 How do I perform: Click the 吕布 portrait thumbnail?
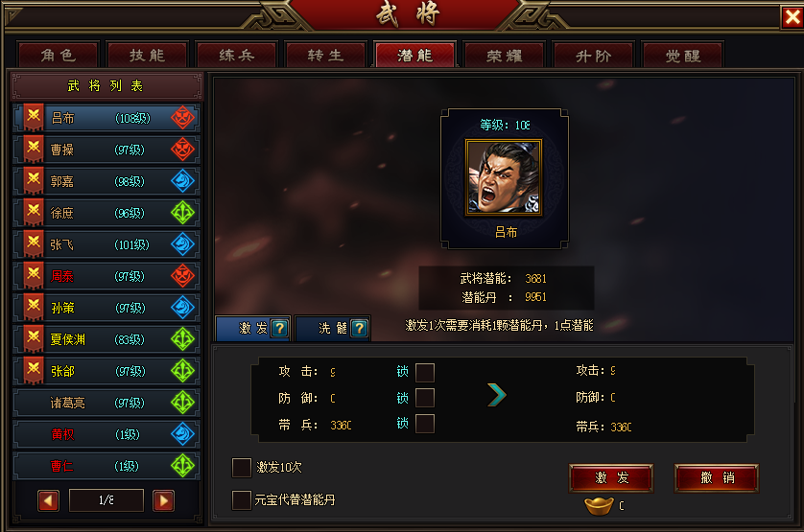tap(504, 177)
